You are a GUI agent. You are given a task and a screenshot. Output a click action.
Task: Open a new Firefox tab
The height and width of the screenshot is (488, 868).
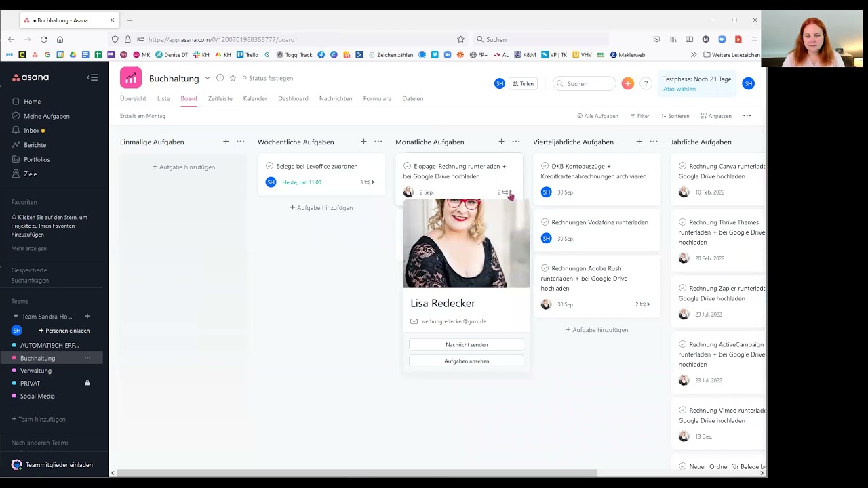pos(130,20)
